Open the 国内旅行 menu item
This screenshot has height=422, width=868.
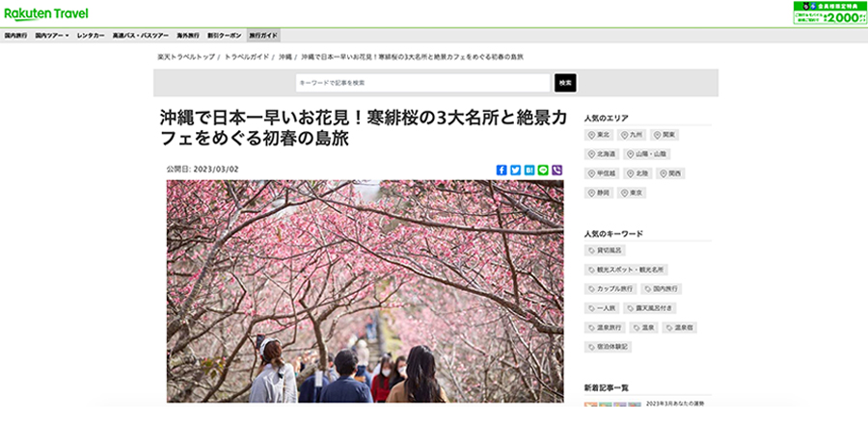[15, 35]
